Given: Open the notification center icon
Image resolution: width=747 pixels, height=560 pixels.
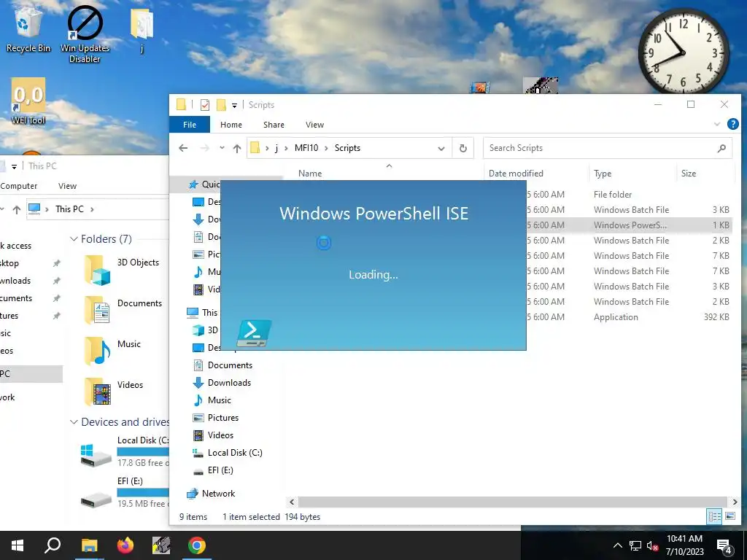Looking at the screenshot, I should click(x=724, y=546).
